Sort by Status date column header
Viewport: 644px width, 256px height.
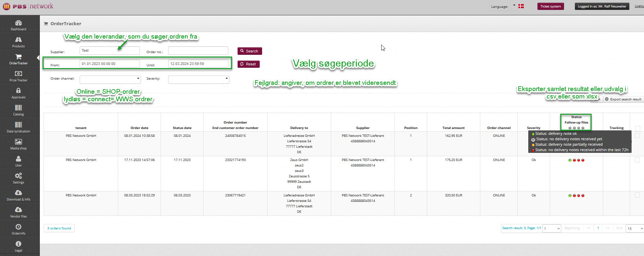182,128
